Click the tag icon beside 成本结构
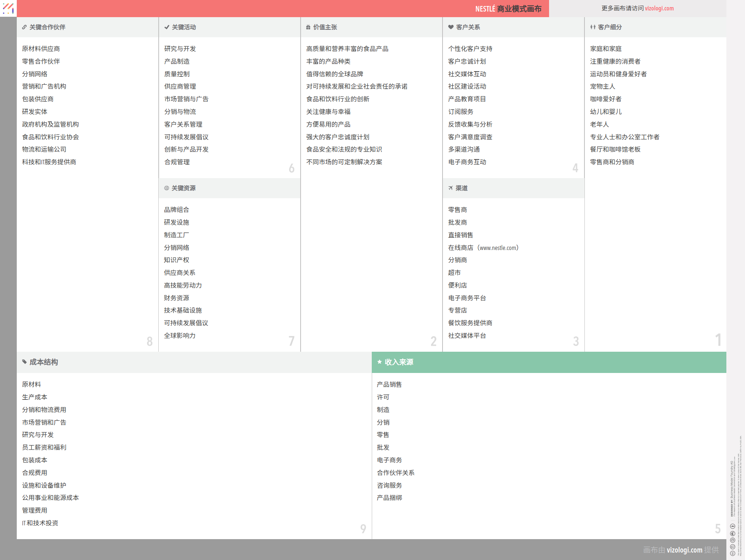 click(24, 362)
